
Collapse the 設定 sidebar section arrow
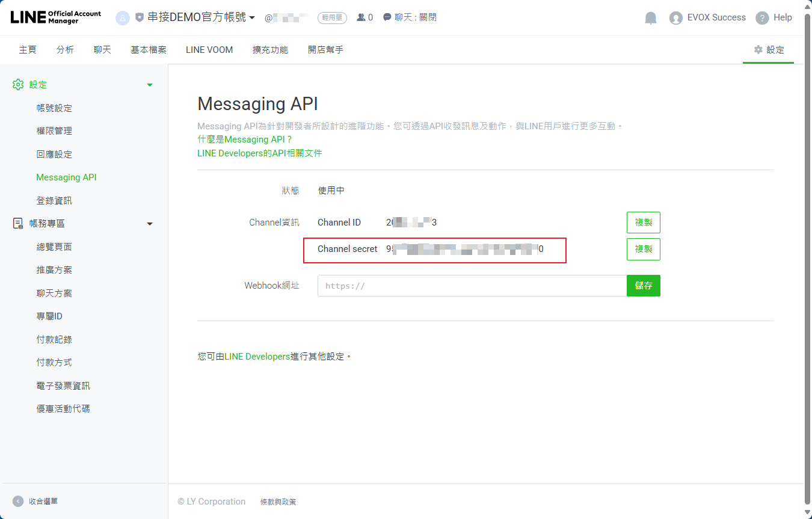pos(150,85)
